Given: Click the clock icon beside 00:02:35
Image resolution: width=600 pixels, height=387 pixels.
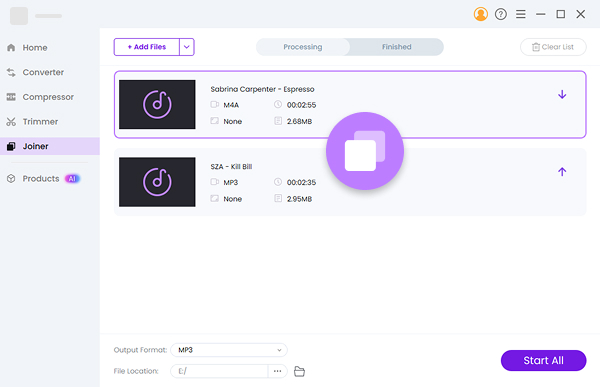Looking at the screenshot, I should [278, 182].
